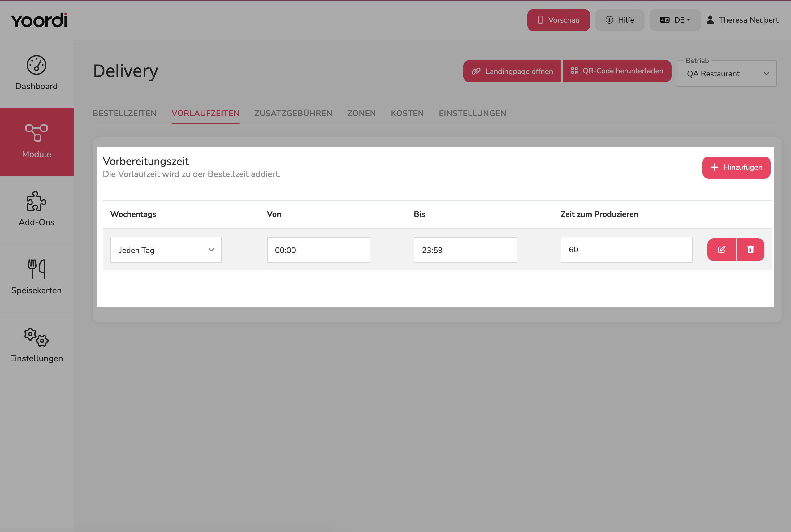The image size is (791, 532).
Task: Click the Wochentags column header
Action: click(x=133, y=214)
